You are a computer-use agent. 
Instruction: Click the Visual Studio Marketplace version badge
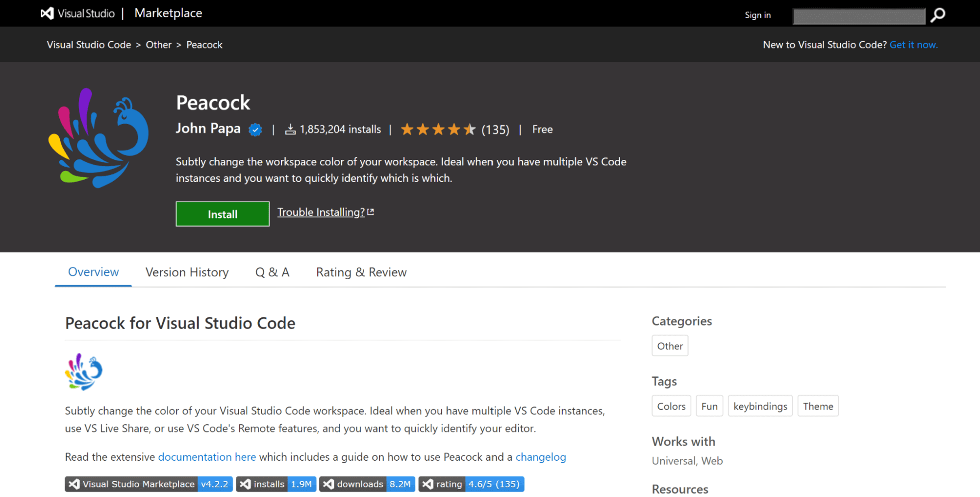click(x=149, y=484)
